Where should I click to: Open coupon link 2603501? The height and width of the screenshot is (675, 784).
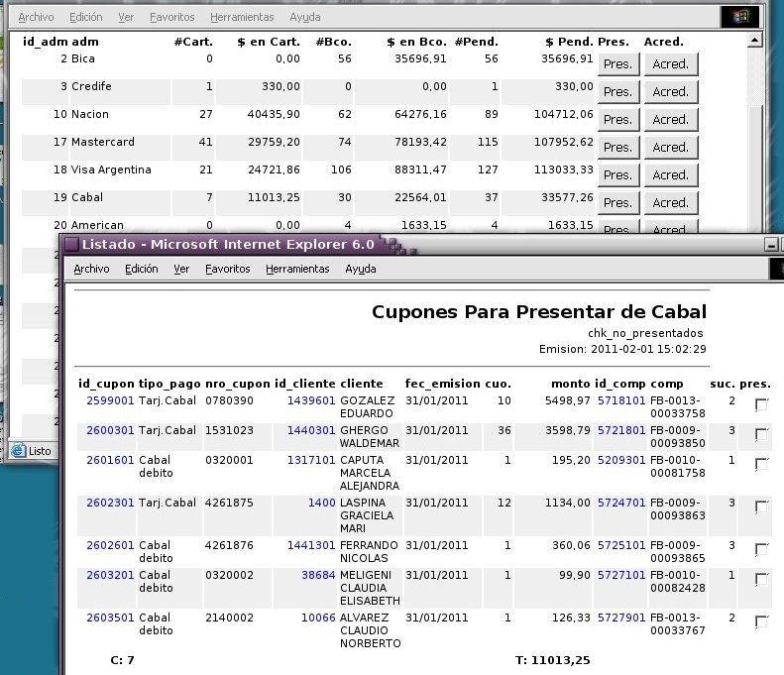coord(110,618)
